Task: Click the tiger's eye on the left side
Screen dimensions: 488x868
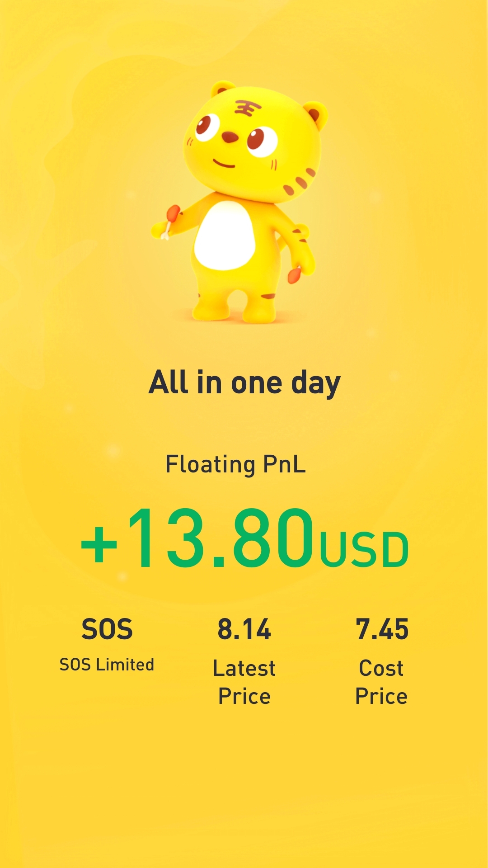Action: click(207, 126)
